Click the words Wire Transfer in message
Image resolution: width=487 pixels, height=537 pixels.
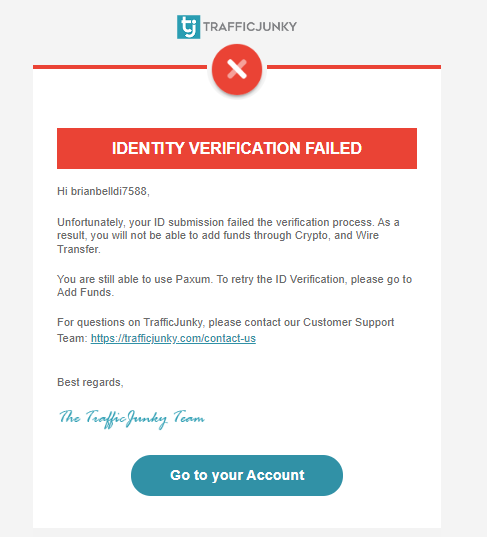(218, 242)
